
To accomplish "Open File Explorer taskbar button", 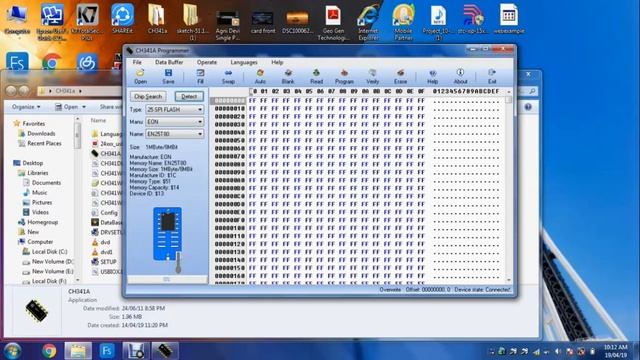I will tap(78, 351).
